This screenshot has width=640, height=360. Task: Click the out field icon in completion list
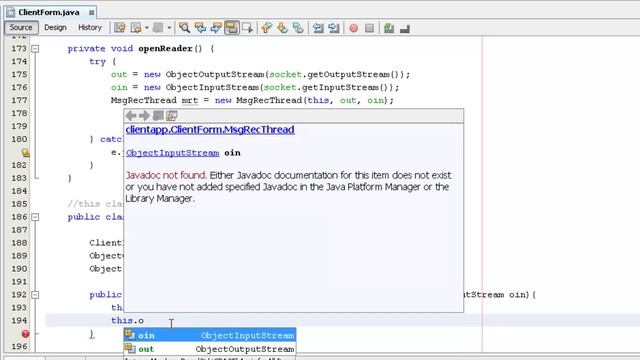pyautogui.click(x=130, y=349)
